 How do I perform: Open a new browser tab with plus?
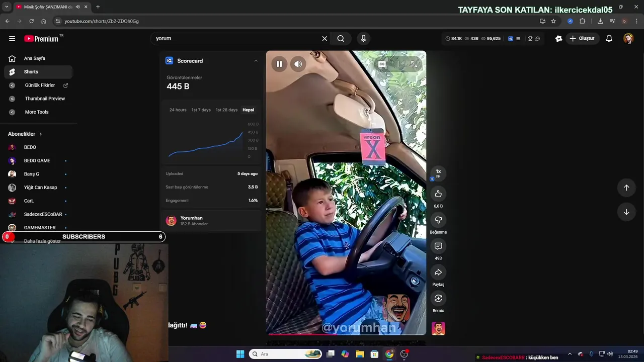tap(98, 7)
